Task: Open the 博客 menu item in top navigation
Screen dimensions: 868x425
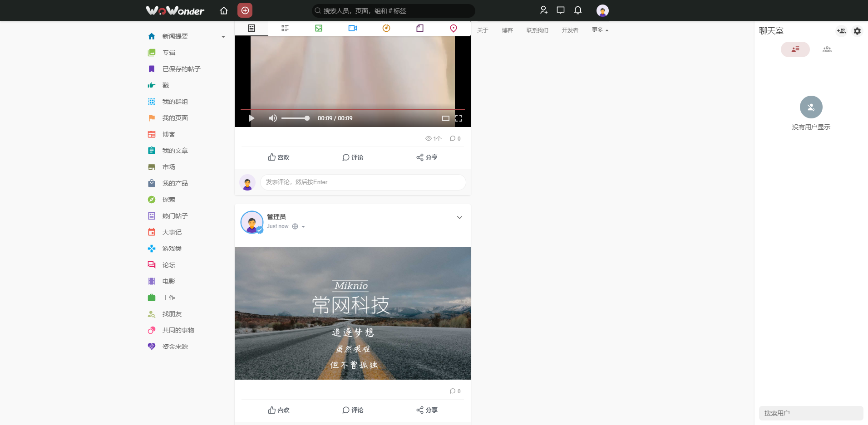Action: point(507,30)
